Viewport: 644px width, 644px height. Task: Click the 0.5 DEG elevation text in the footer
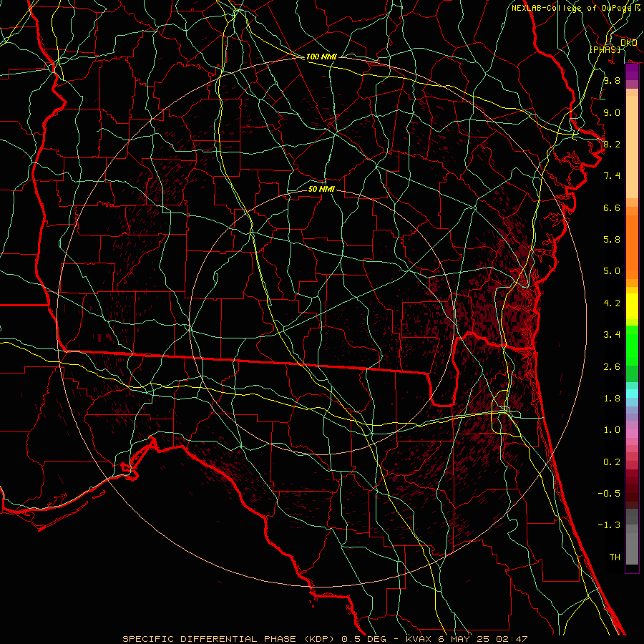[x=364, y=639]
